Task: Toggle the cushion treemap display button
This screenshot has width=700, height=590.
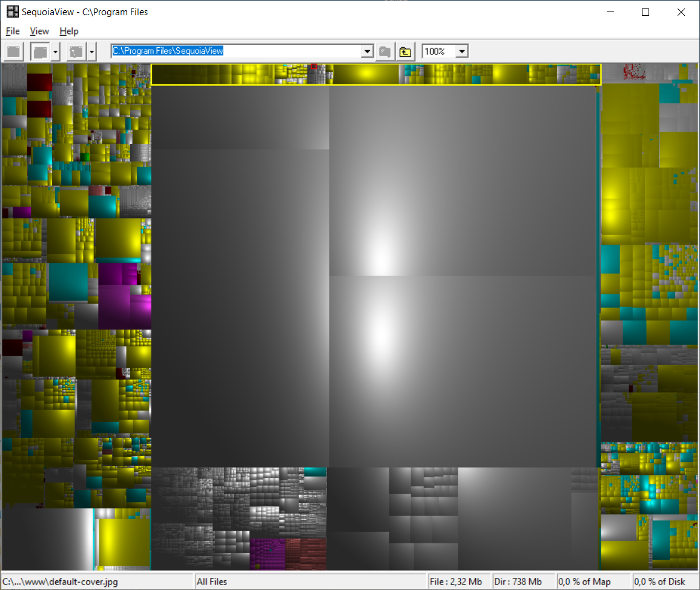Action: 40,51
